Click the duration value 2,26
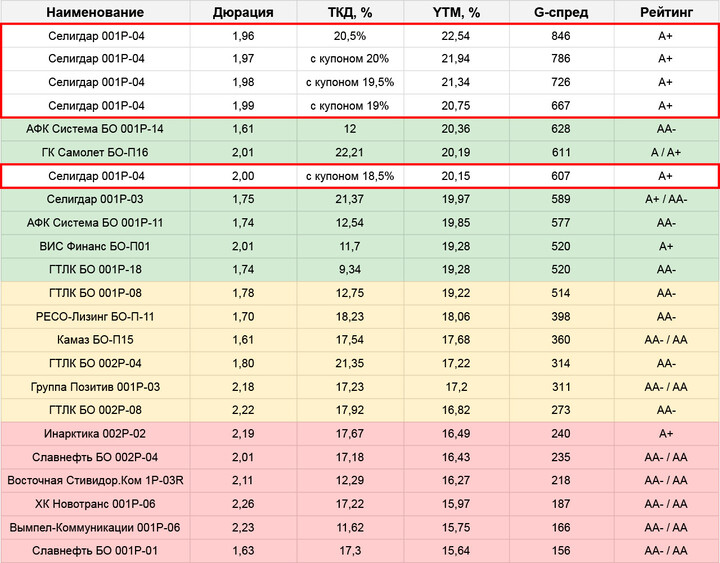Screen dimensions: 720x563 coord(243,504)
